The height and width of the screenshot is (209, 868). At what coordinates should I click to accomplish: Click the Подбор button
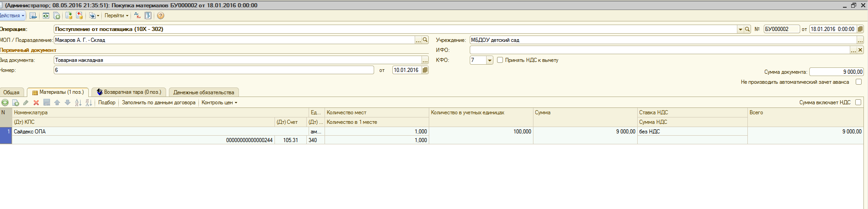107,102
